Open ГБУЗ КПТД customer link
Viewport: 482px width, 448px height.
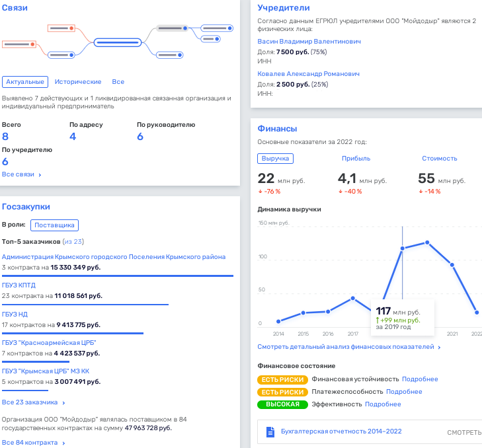[x=19, y=285]
